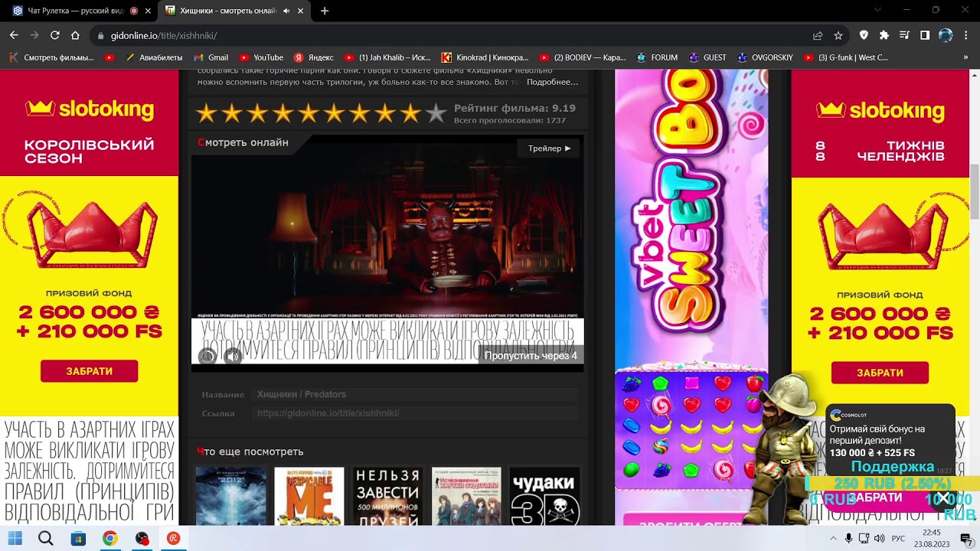The height and width of the screenshot is (551, 980).
Task: Click the address bar URL field
Action: point(452,35)
